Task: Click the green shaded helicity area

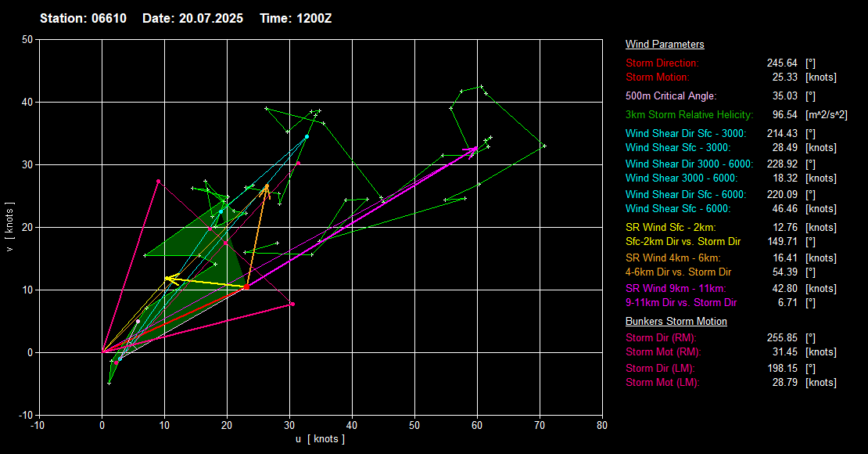Action: 207,250
